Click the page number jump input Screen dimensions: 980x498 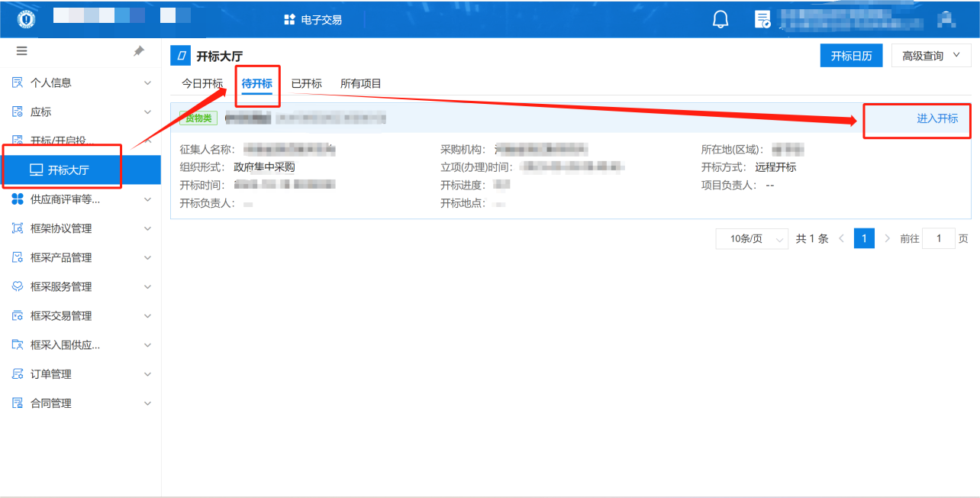[x=938, y=238]
